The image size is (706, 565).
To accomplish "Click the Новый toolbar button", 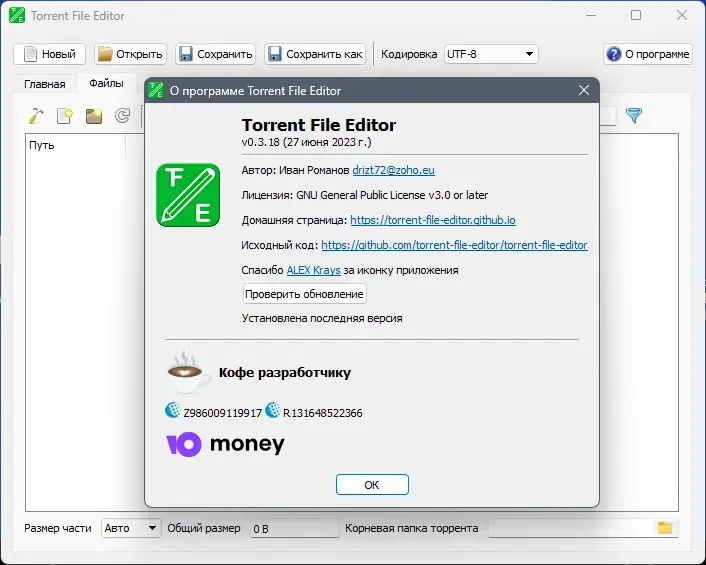I will [50, 54].
